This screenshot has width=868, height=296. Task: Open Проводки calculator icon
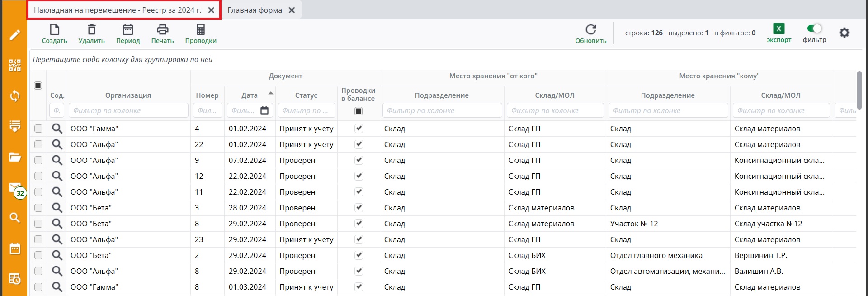pos(200,30)
